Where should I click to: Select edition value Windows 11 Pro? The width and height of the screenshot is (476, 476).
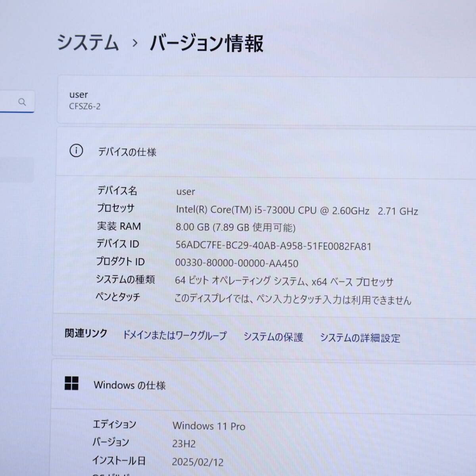(x=209, y=426)
